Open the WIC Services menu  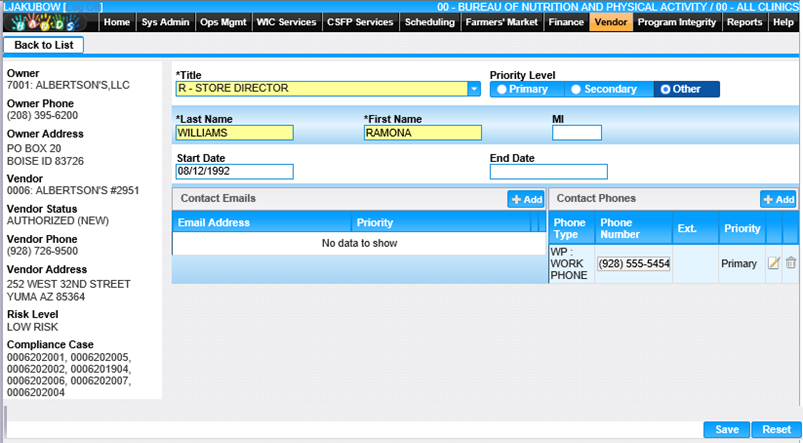point(287,22)
